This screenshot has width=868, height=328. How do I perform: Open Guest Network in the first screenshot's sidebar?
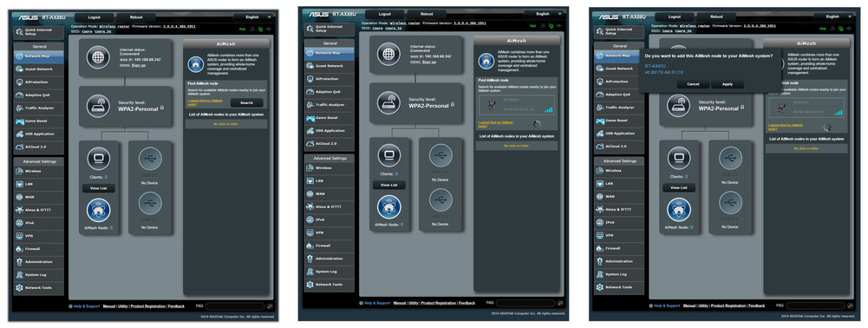pos(39,69)
